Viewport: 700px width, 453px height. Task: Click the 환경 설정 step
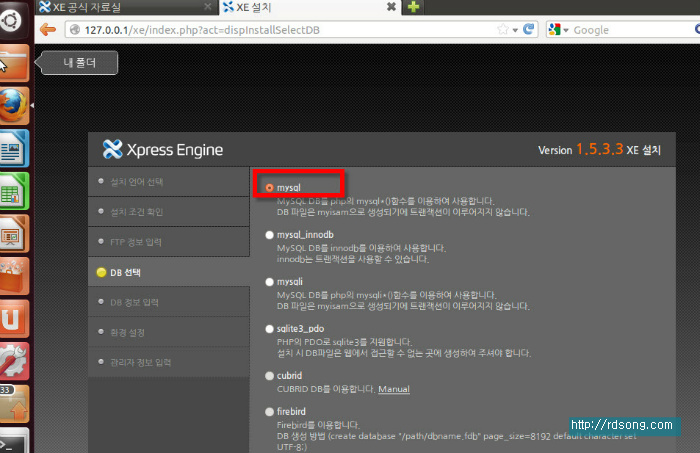click(169, 332)
